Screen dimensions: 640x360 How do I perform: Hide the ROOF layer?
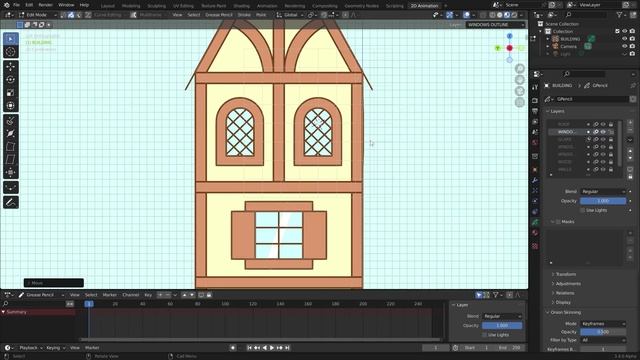(603, 124)
